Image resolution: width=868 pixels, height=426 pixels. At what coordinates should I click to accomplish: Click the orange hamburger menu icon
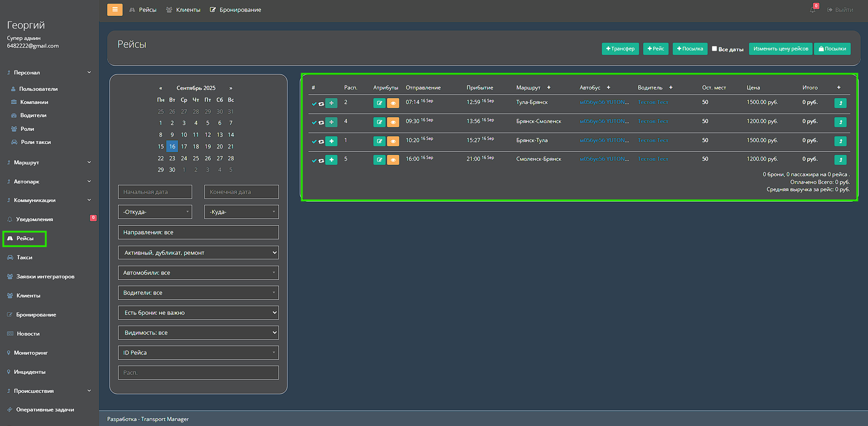pyautogui.click(x=114, y=10)
